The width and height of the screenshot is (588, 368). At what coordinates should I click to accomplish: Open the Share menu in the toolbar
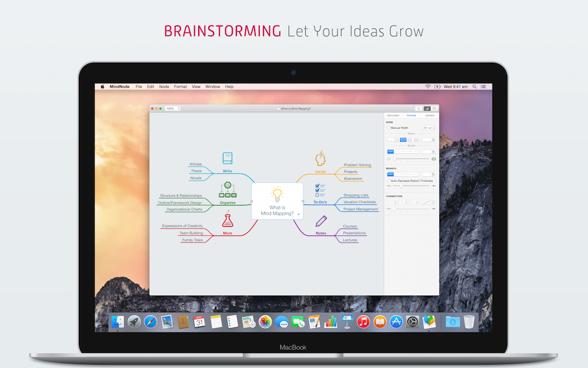pos(419,109)
